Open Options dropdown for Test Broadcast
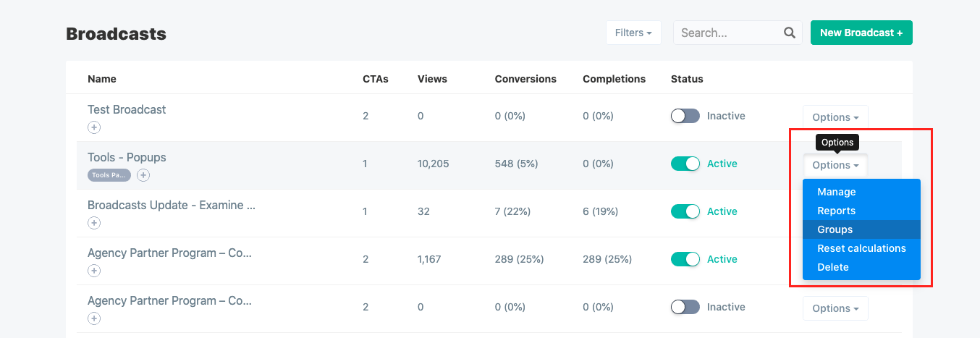The image size is (980, 338). point(835,117)
